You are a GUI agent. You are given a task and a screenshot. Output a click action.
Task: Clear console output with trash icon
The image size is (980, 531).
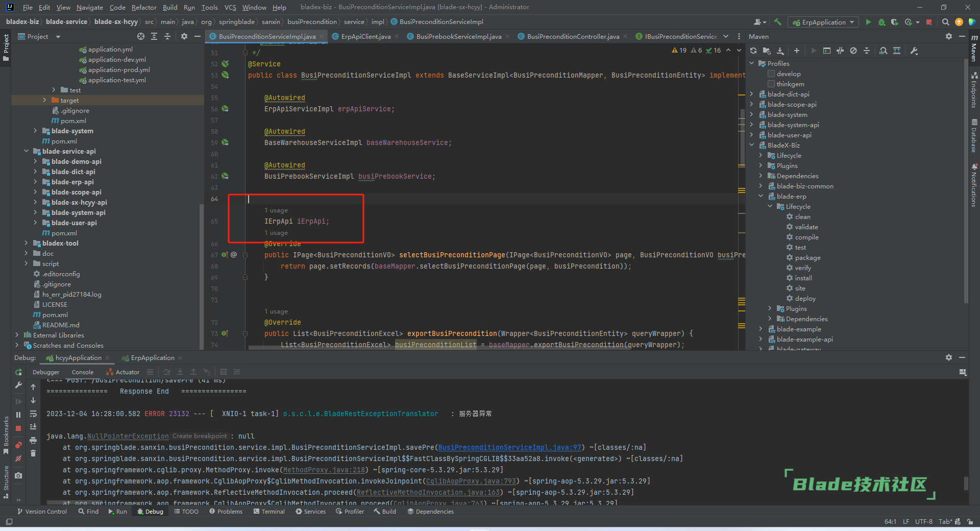33,453
